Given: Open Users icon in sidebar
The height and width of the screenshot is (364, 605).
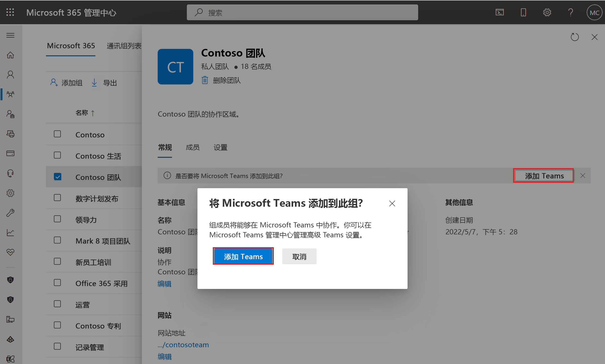Looking at the screenshot, I should (10, 75).
